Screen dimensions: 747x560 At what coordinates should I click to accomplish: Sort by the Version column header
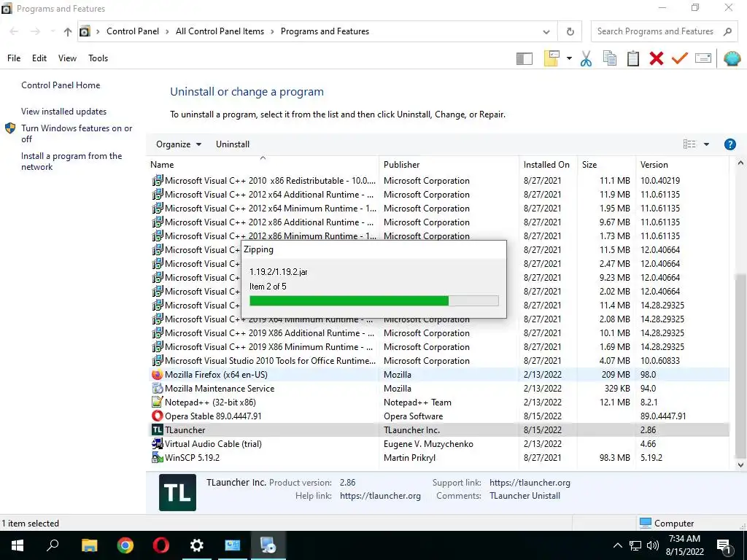tap(654, 165)
